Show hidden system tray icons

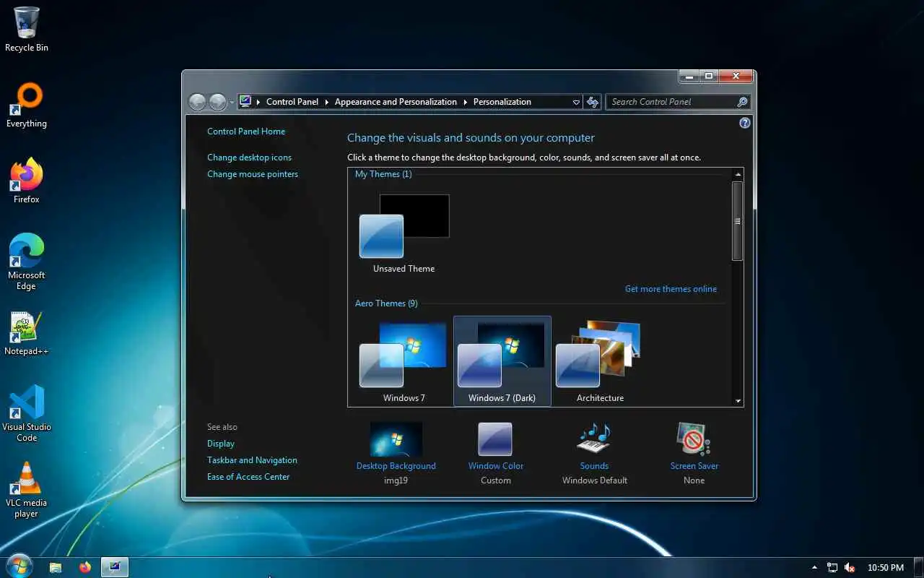(814, 568)
